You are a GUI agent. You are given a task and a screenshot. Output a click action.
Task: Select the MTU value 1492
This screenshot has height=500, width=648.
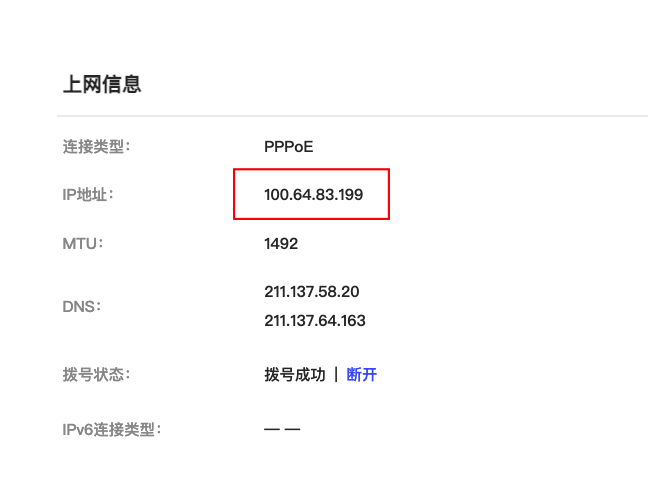pyautogui.click(x=281, y=242)
